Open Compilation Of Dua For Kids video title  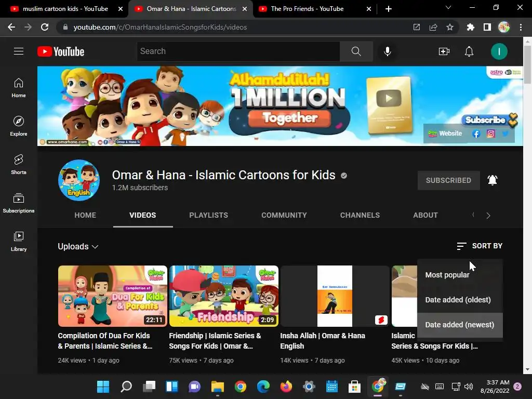tap(105, 341)
